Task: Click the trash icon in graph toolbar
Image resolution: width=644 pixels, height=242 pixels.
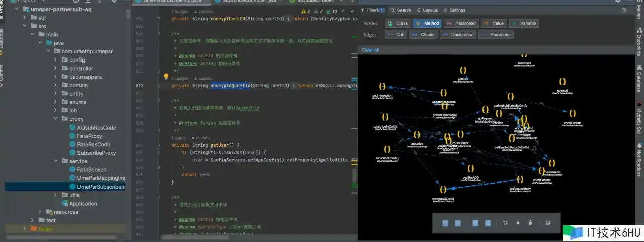Action: 530,223
